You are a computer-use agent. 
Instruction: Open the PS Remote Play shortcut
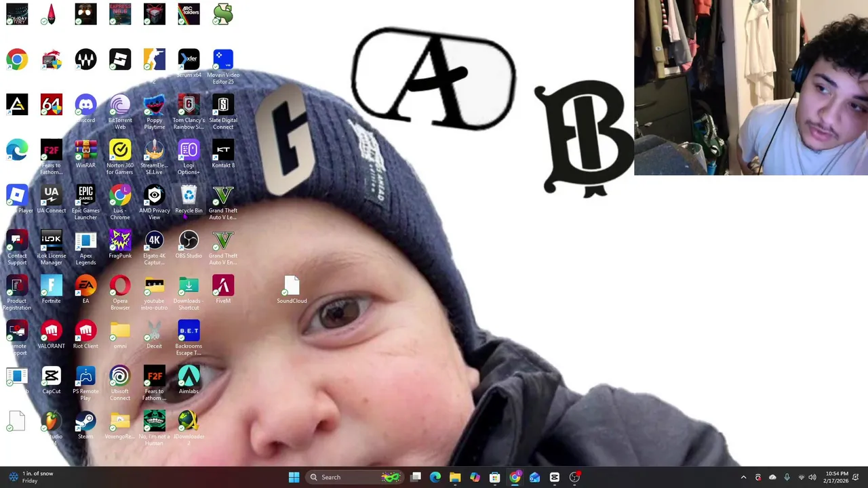click(85, 384)
